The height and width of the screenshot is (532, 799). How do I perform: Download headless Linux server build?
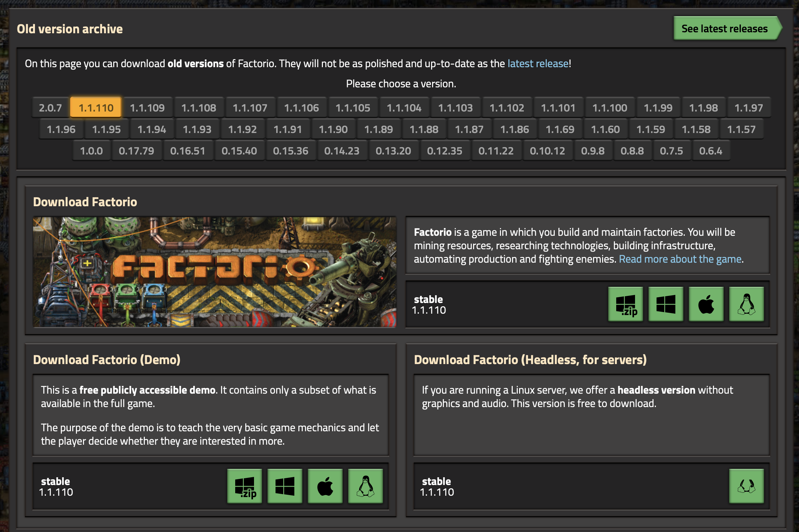(746, 486)
